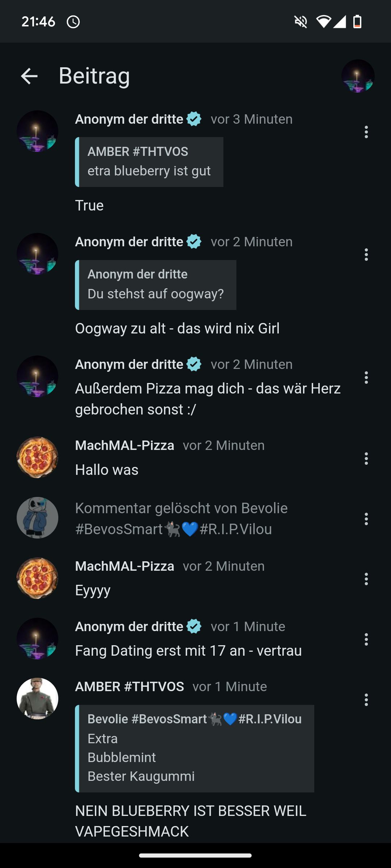Open three-dot menu for 'Hallo was' comment
This screenshot has height=868, width=391.
pyautogui.click(x=366, y=459)
